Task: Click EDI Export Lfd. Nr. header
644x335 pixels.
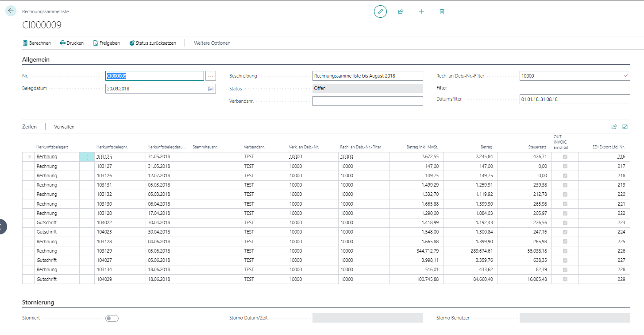Action: coord(609,147)
